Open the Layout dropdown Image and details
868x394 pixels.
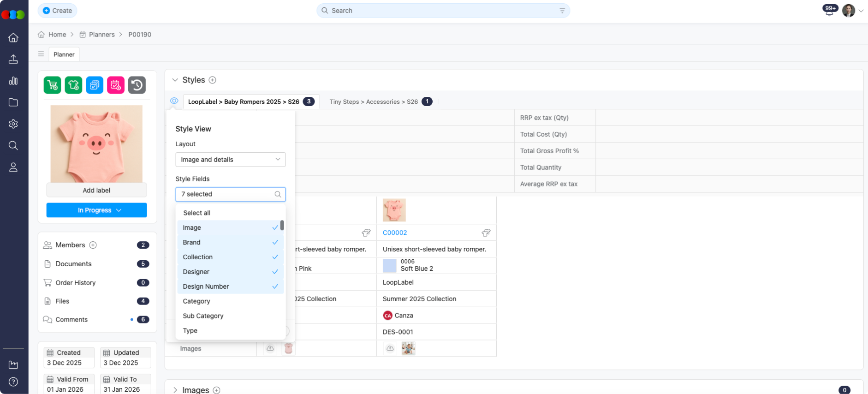click(231, 160)
